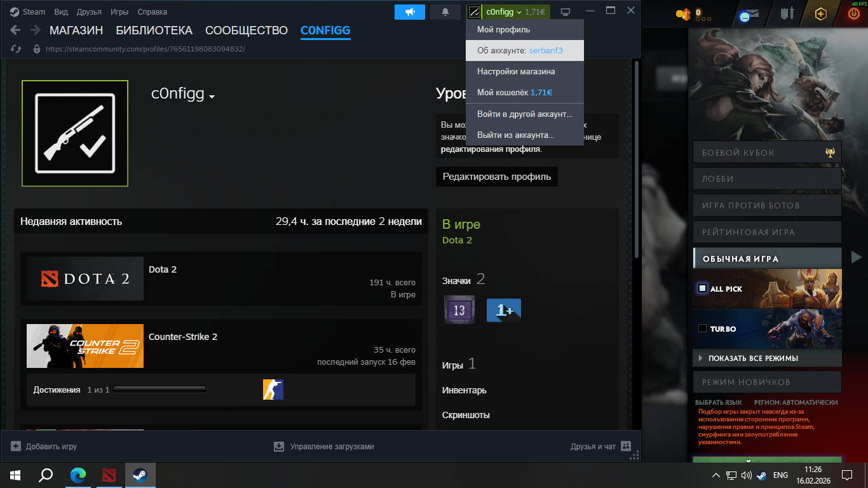Open the bell notifications icon

445,11
